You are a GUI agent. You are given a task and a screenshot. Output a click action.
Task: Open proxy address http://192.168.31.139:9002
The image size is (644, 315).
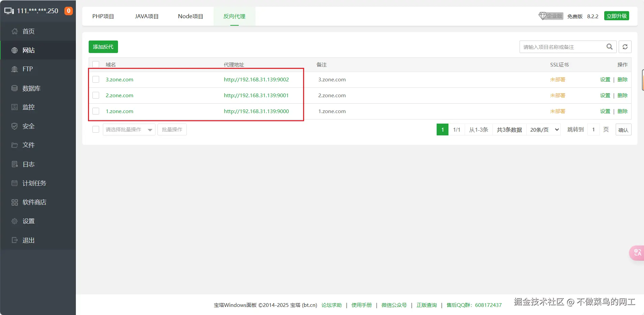pos(256,80)
